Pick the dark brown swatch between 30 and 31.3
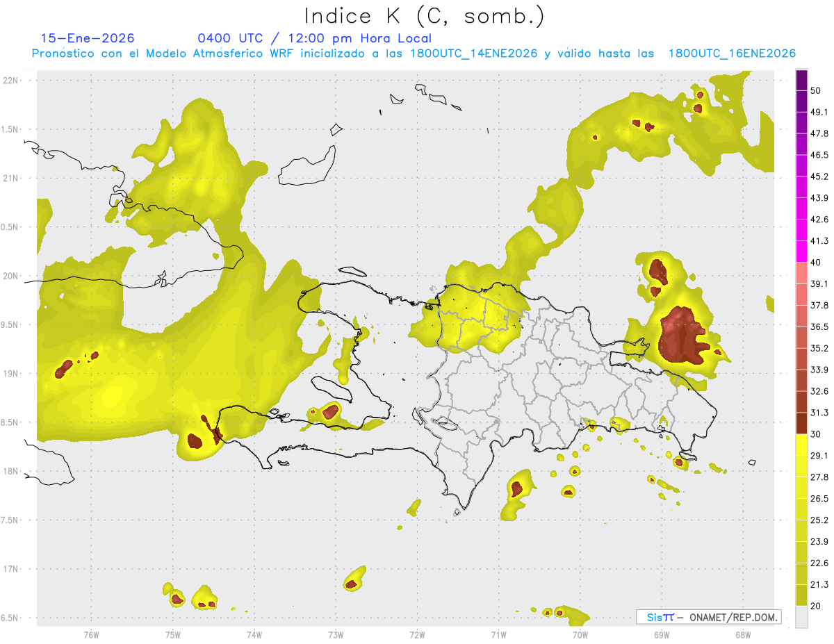The width and height of the screenshot is (834, 644). click(801, 423)
